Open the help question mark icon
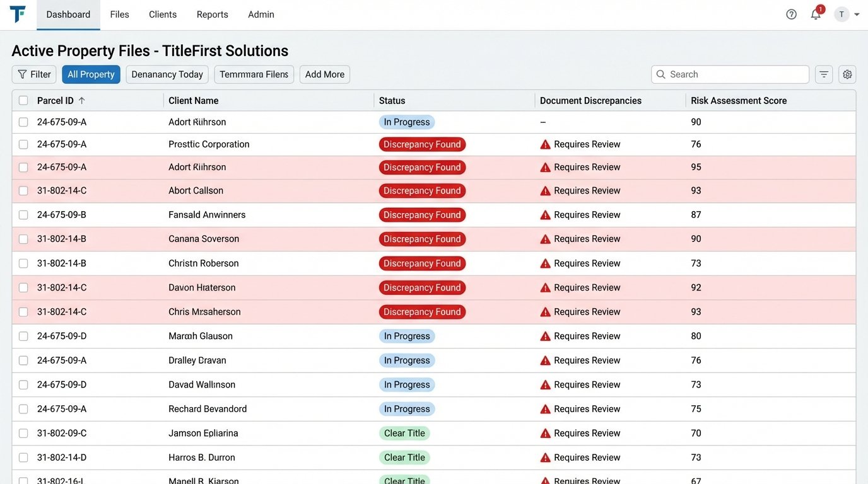Screen dimensions: 868x484 tap(791, 14)
